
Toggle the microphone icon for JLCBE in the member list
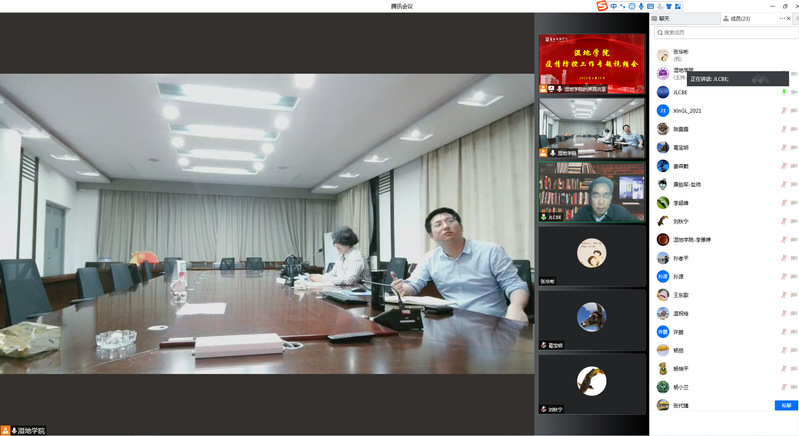[783, 92]
